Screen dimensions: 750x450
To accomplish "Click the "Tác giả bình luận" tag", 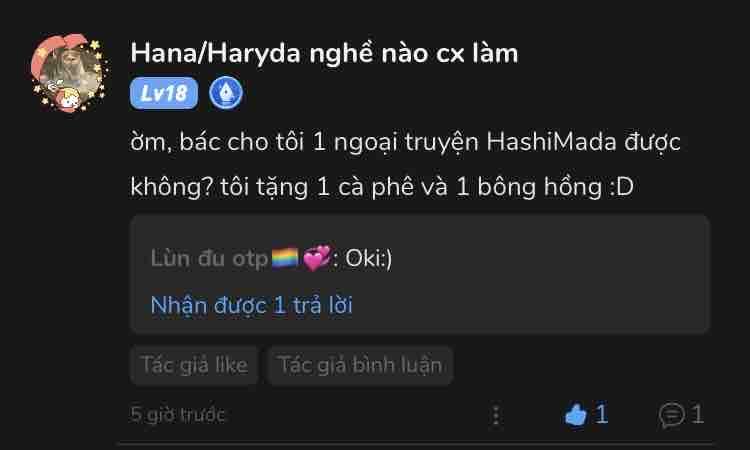I will 360,365.
